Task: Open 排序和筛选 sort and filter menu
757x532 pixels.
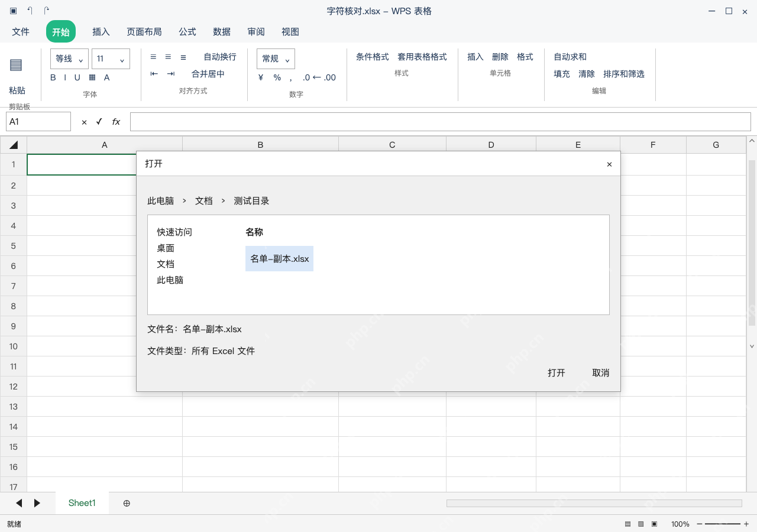Action: [x=624, y=74]
